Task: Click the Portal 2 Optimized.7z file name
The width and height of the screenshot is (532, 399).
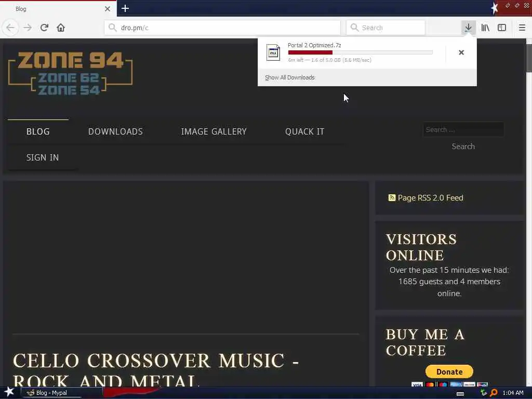Action: click(x=314, y=45)
